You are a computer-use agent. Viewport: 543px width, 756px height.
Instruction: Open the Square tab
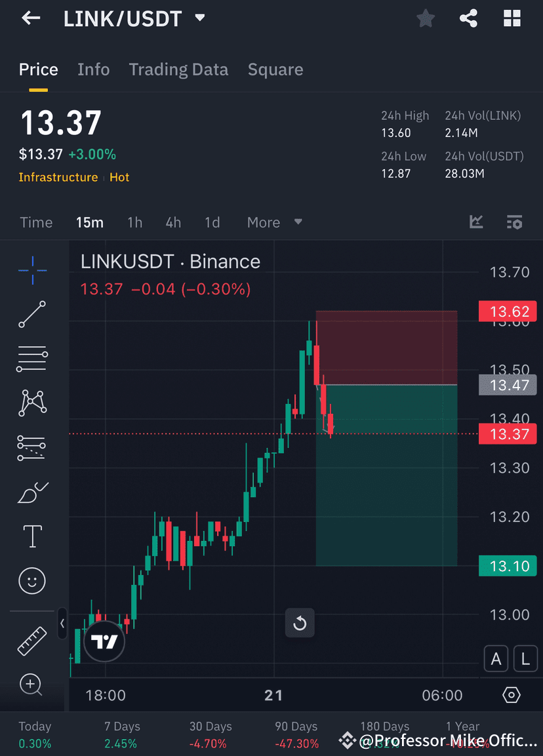275,69
